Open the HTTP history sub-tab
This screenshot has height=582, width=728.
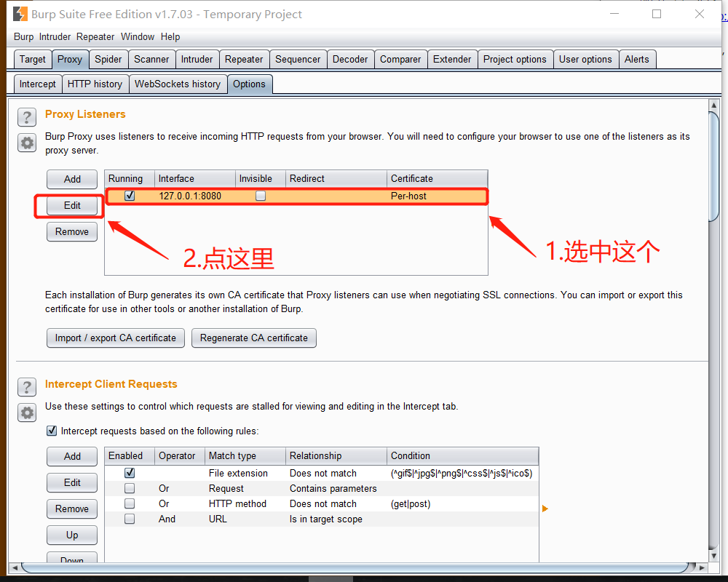point(95,84)
